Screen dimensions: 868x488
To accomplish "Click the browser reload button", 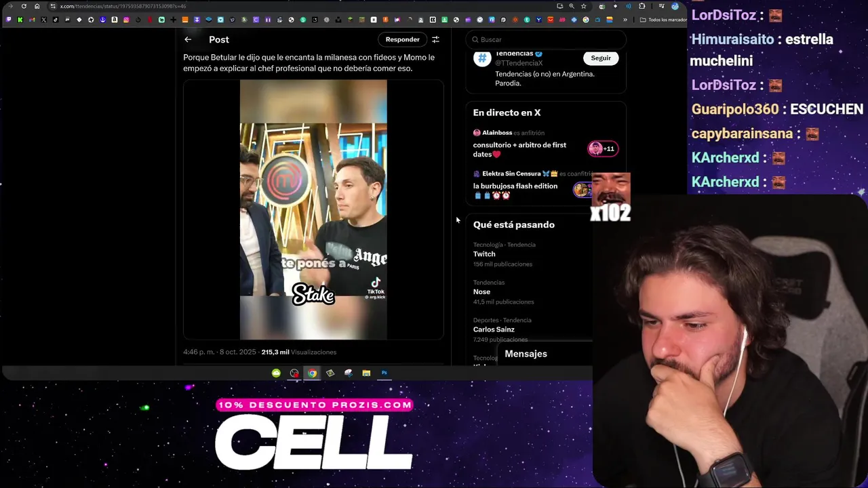I will 24,6.
